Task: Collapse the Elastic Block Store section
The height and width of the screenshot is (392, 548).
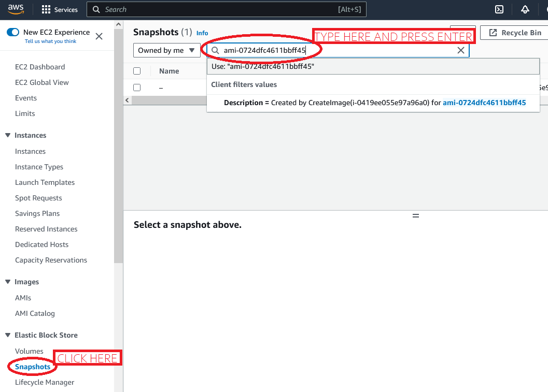Action: tap(8, 335)
